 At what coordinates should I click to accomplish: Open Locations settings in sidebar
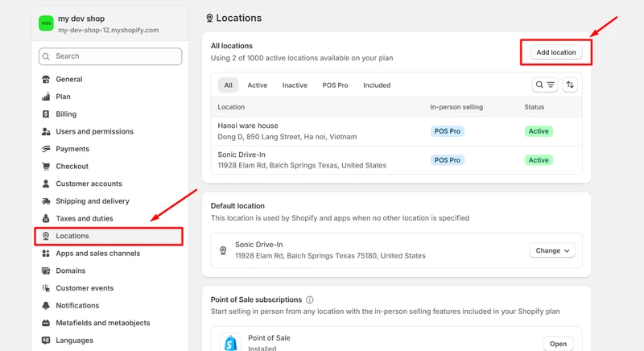[109, 236]
